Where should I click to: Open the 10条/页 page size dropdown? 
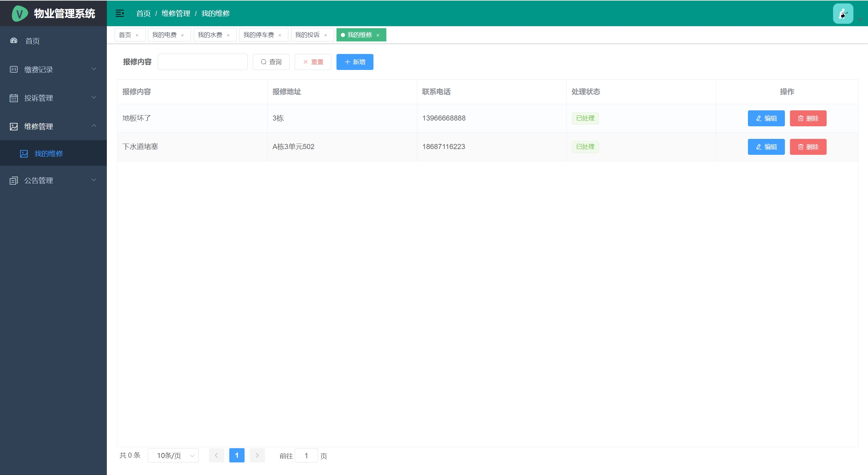(x=173, y=455)
